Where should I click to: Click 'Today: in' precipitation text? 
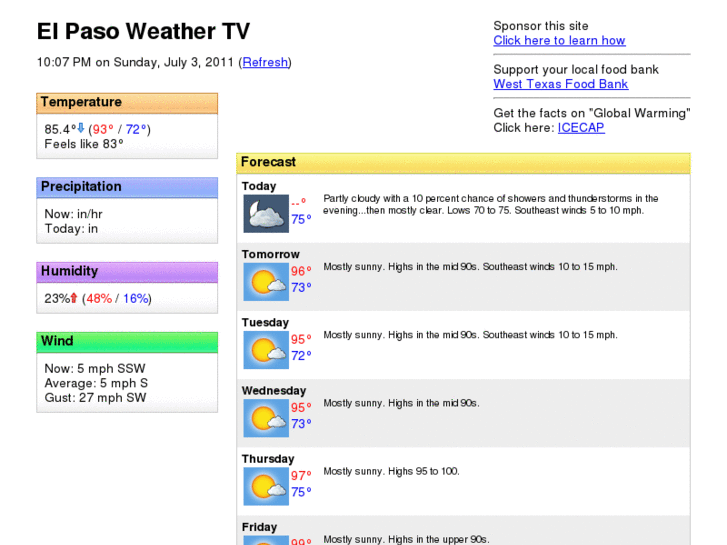pyautogui.click(x=71, y=229)
